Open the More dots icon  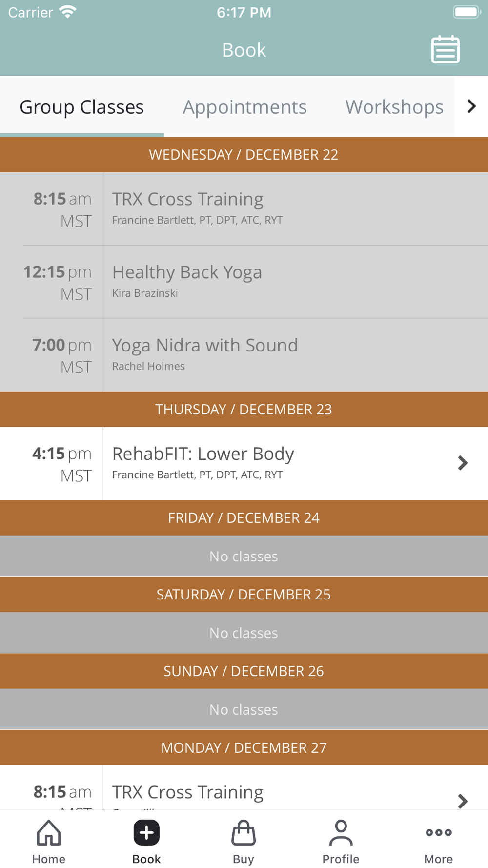pyautogui.click(x=438, y=832)
